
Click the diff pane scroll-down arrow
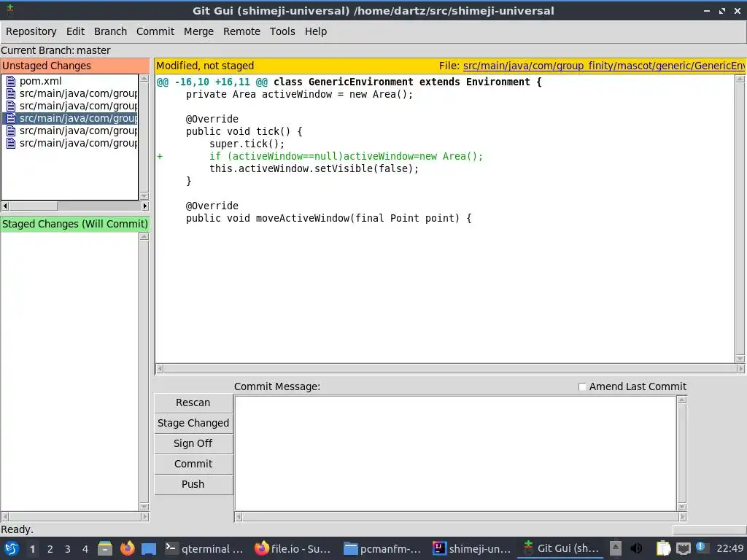[740, 359]
